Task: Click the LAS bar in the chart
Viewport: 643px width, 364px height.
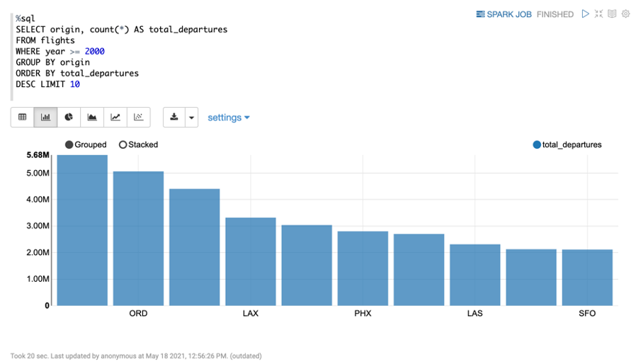Action: click(475, 275)
